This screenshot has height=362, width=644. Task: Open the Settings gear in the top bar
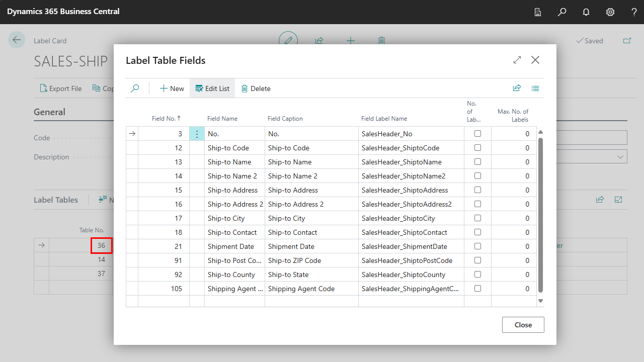(610, 12)
